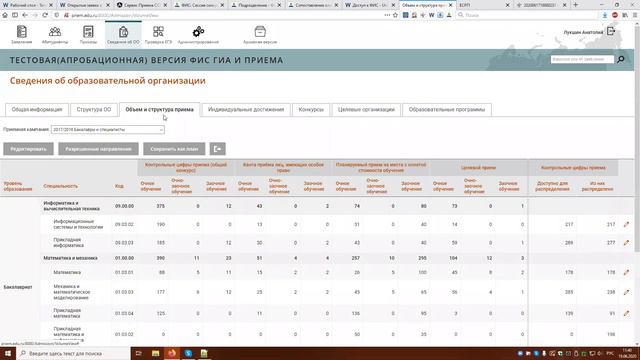Edit the Прикладная математика 01.03.04 row pencil
Screen dimensions: 640x360
coord(626,313)
